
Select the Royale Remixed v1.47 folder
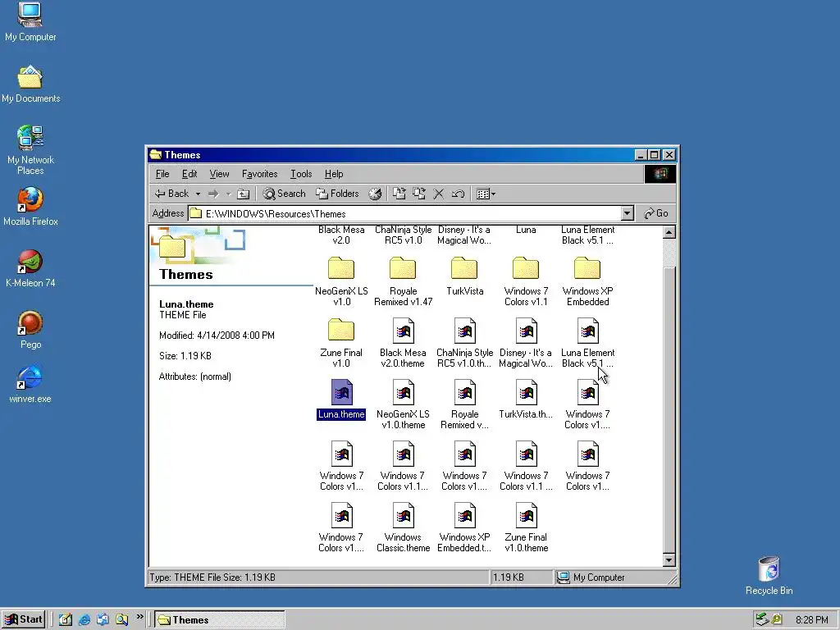(403, 282)
